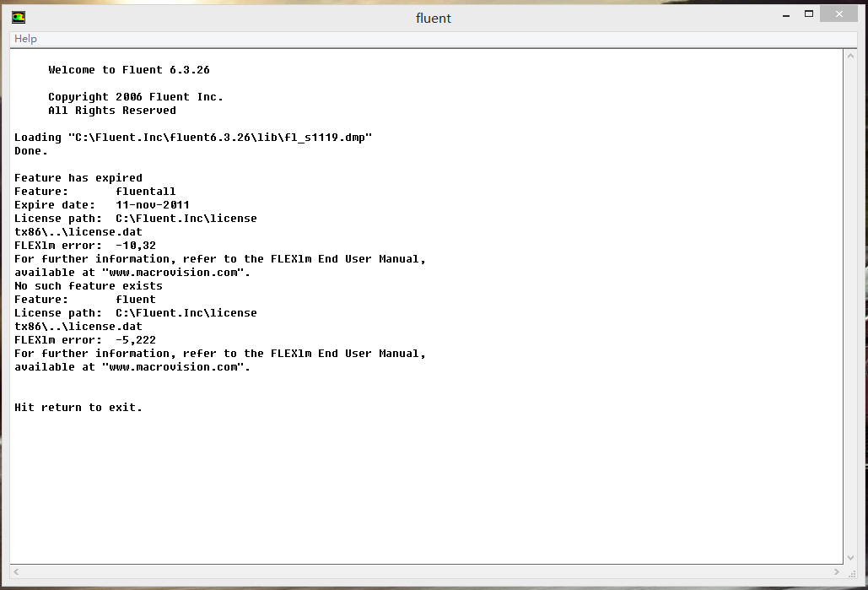Click the Loading fl_s1119.dmp path line
Image resolution: width=868 pixels, height=590 pixels.
point(193,138)
